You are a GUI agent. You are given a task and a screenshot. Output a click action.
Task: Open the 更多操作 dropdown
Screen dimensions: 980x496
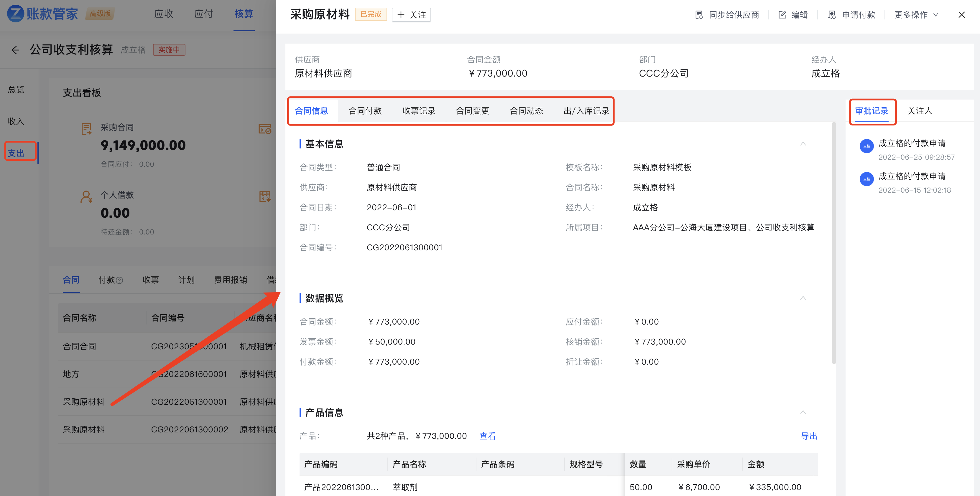tap(916, 15)
